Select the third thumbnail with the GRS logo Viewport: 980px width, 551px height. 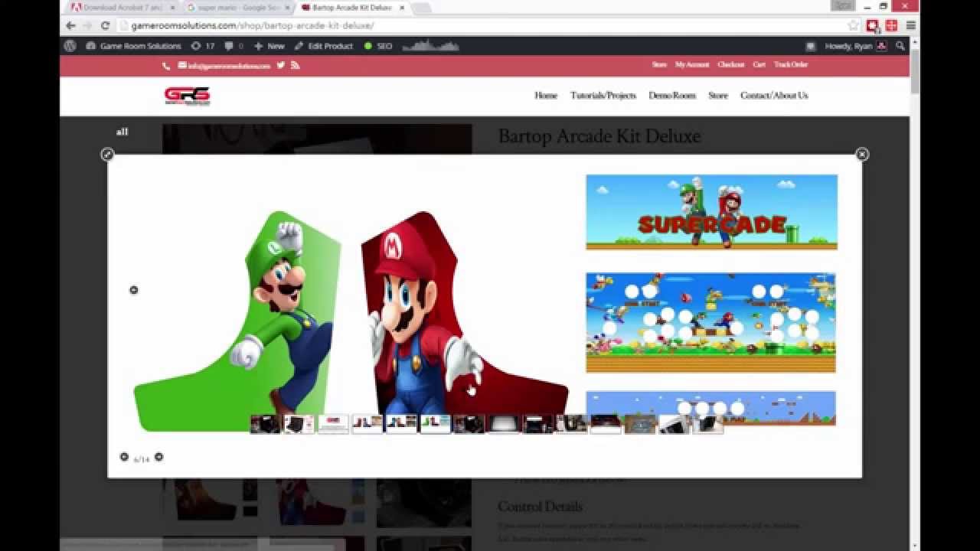(333, 424)
